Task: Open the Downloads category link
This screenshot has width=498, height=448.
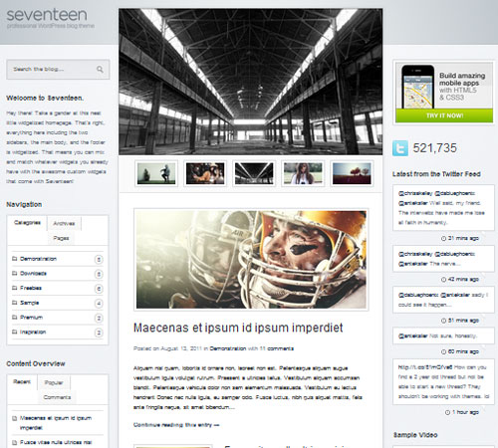Action: 33,274
